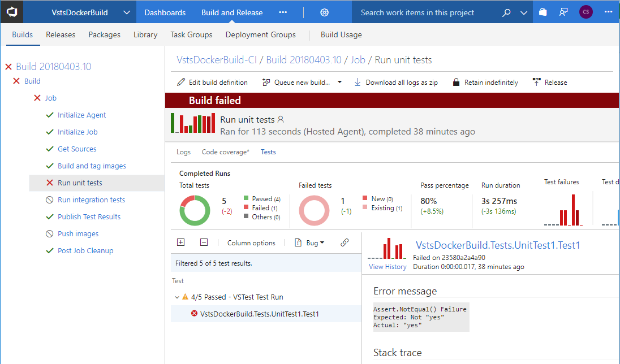Expand search options chevron

pos(524,12)
